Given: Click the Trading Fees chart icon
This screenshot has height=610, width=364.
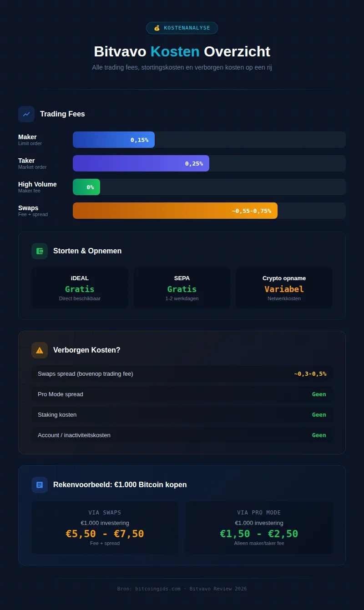Looking at the screenshot, I should pos(26,114).
